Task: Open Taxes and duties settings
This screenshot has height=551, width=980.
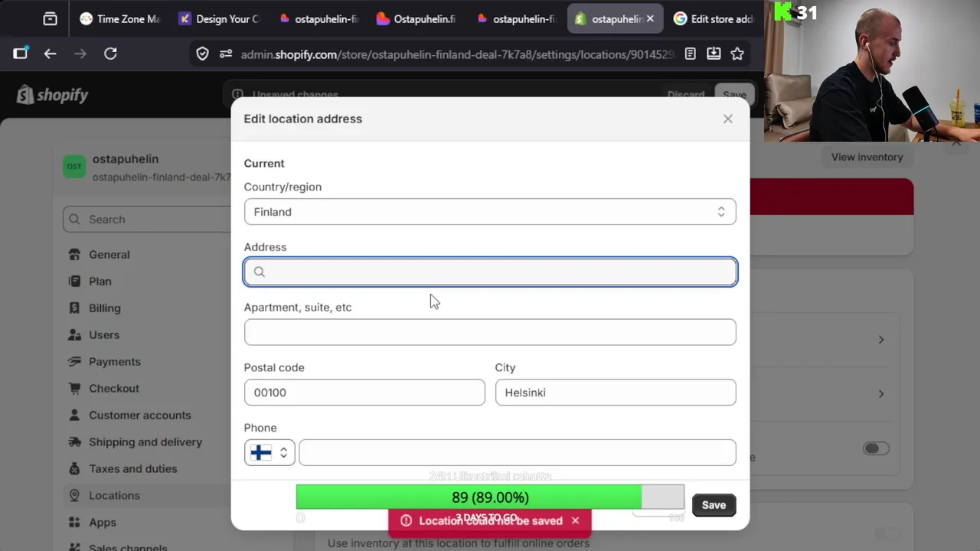Action: point(132,468)
